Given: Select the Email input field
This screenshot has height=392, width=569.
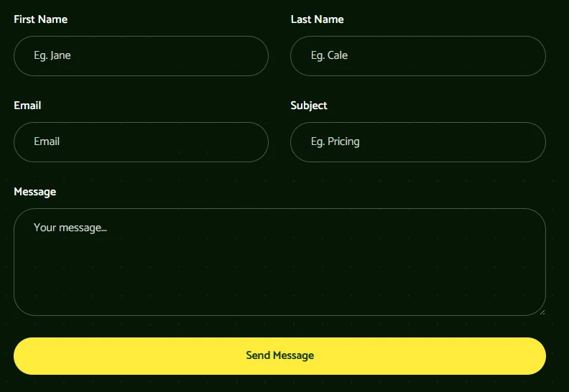Looking at the screenshot, I should (141, 142).
